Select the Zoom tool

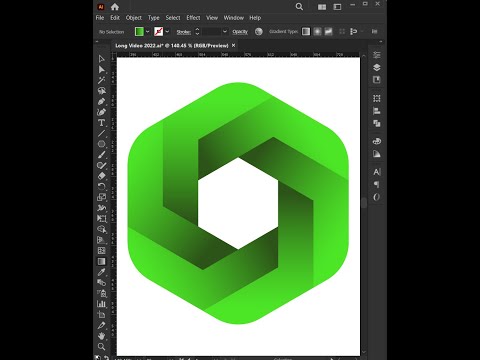[x=102, y=347]
